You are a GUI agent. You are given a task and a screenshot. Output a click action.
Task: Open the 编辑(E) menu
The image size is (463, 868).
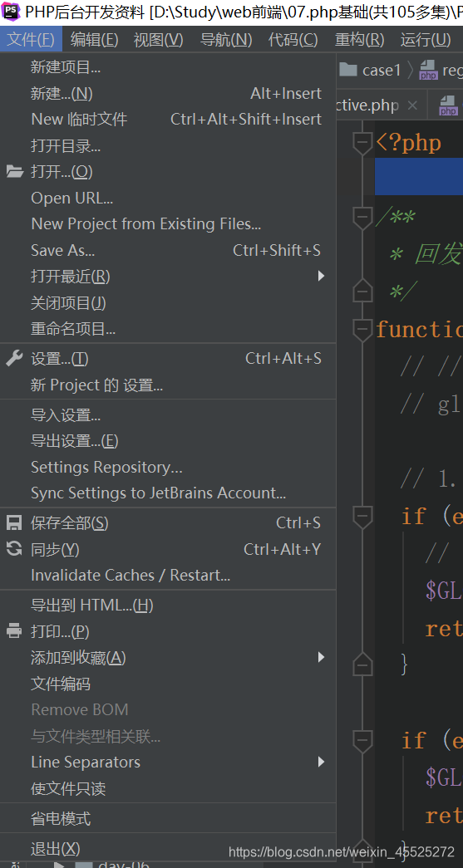[95, 39]
